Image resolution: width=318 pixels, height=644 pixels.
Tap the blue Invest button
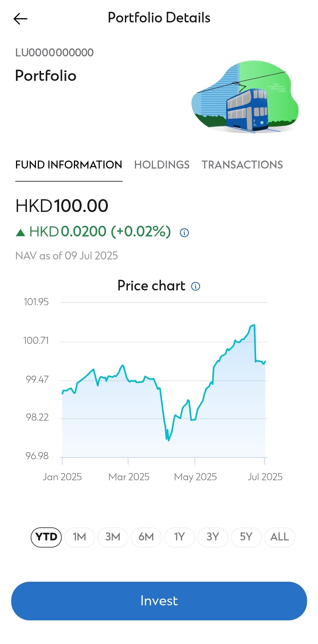(x=159, y=601)
